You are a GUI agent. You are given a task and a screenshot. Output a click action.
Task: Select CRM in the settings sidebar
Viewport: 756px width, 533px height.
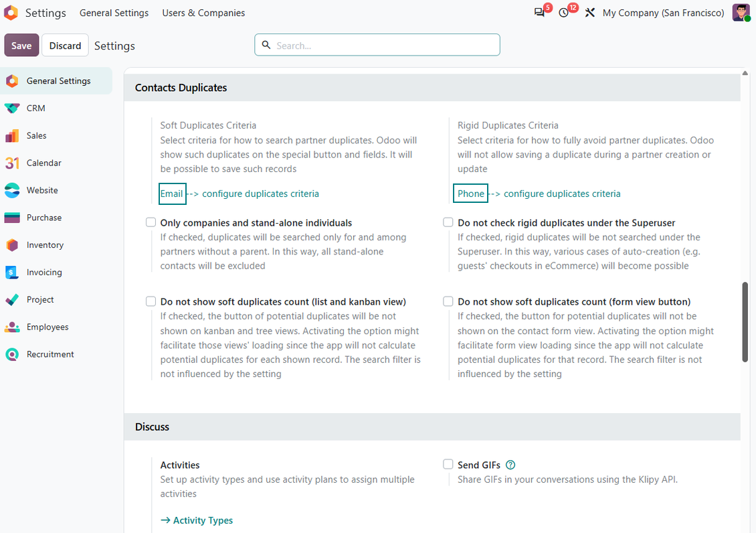coord(56,108)
